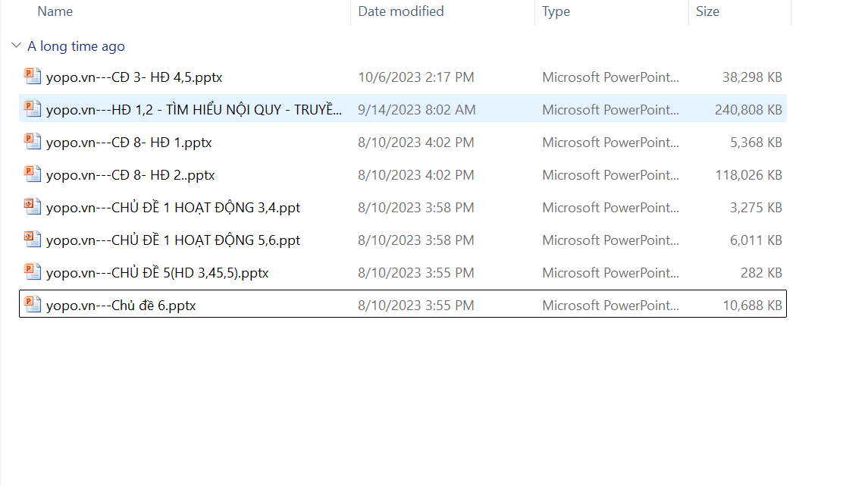Click the icon of HĐ 1,2 - TÌM HIỂU NỘI QUY file

pyautogui.click(x=32, y=109)
